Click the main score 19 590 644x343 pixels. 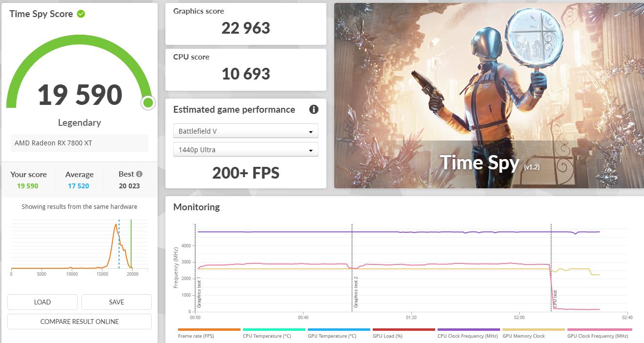point(80,95)
